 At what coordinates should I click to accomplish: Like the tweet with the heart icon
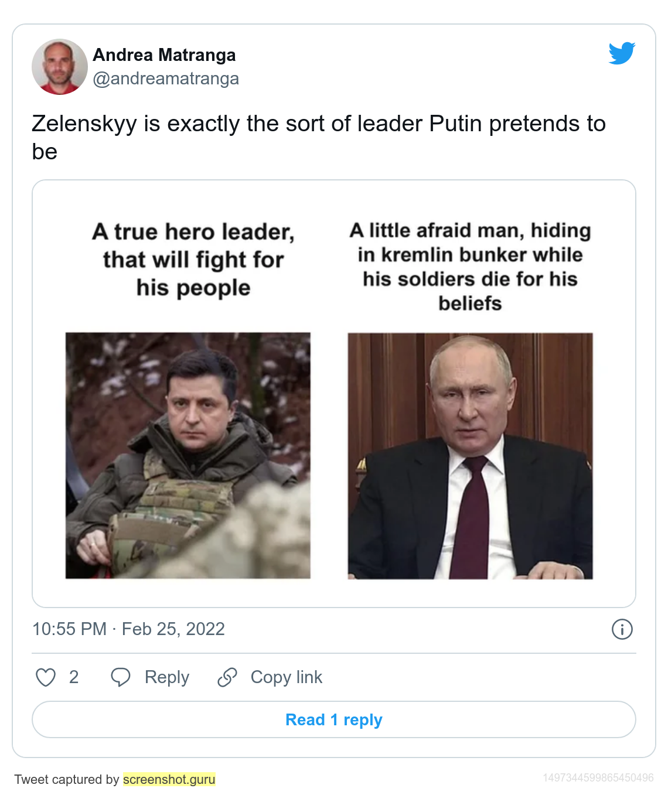tap(46, 677)
